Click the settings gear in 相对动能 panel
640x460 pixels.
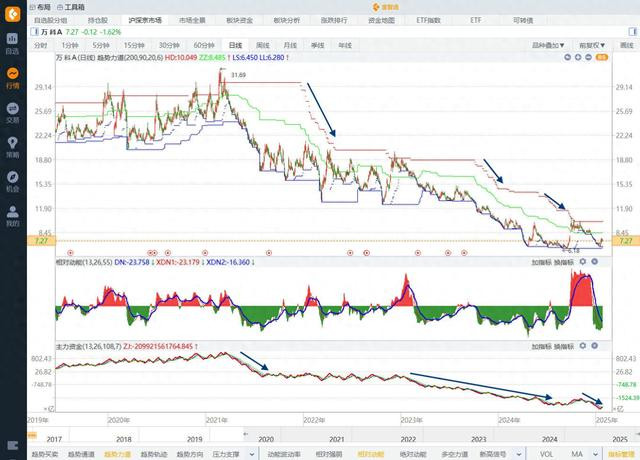point(583,261)
